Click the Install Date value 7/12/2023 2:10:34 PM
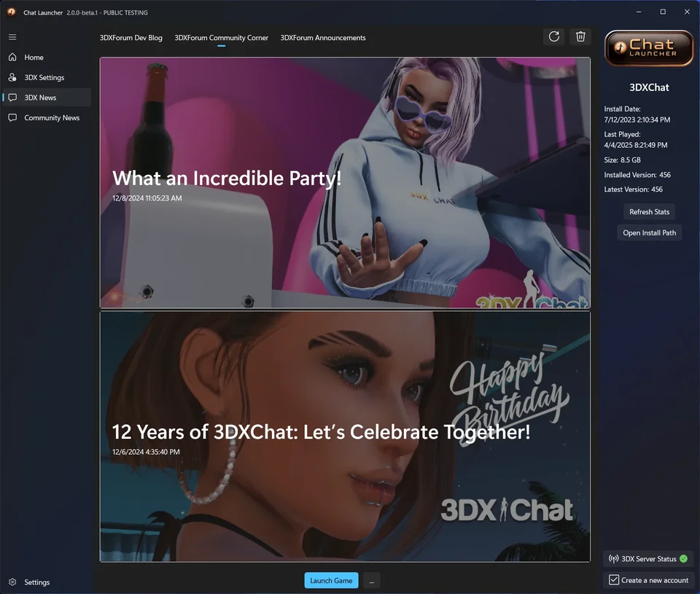The width and height of the screenshot is (700, 594). click(x=637, y=120)
